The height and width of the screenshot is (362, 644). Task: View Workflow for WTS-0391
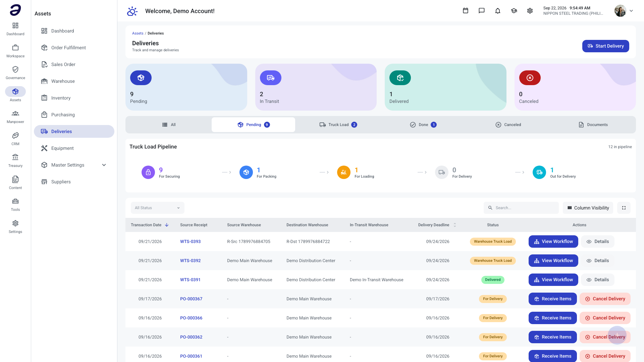click(553, 280)
